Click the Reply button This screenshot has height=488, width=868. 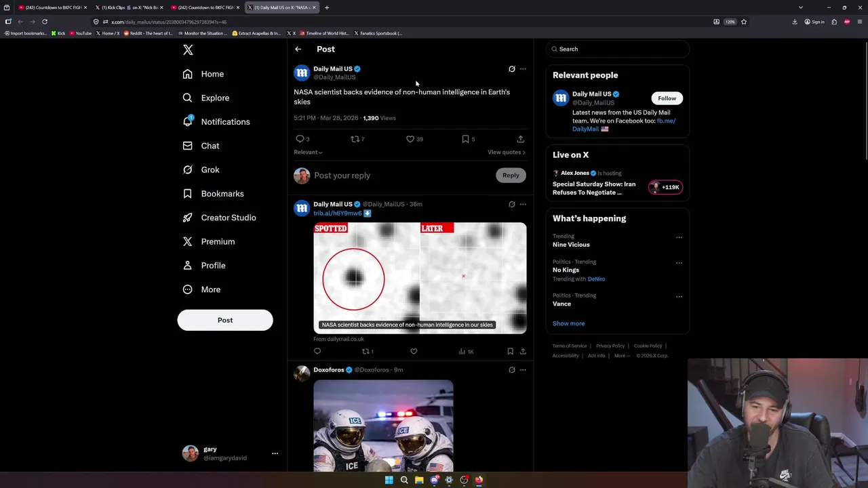point(511,176)
